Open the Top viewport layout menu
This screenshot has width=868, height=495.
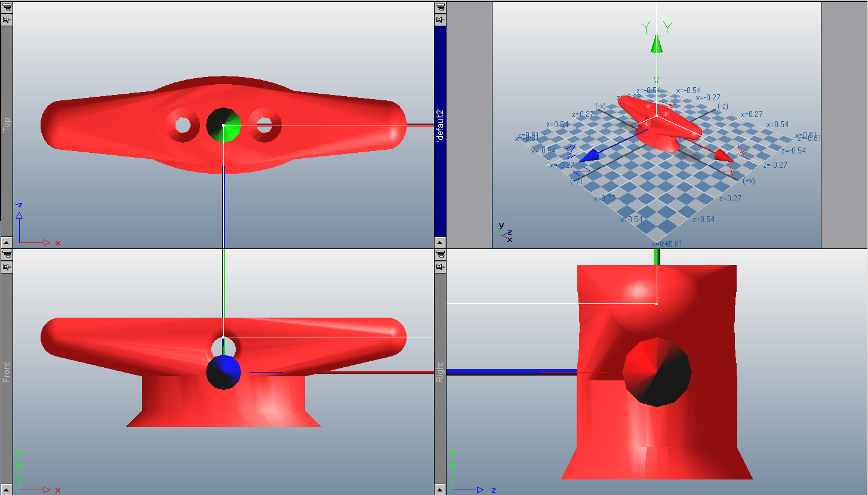[x=7, y=7]
